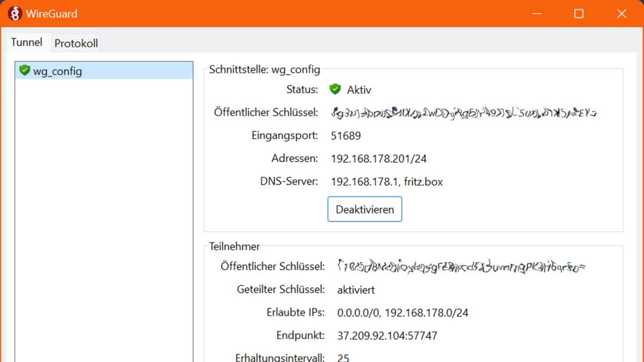The width and height of the screenshot is (644, 362).
Task: Click the Endpunkt value 37.209.92.104:57747
Action: pyautogui.click(x=386, y=335)
